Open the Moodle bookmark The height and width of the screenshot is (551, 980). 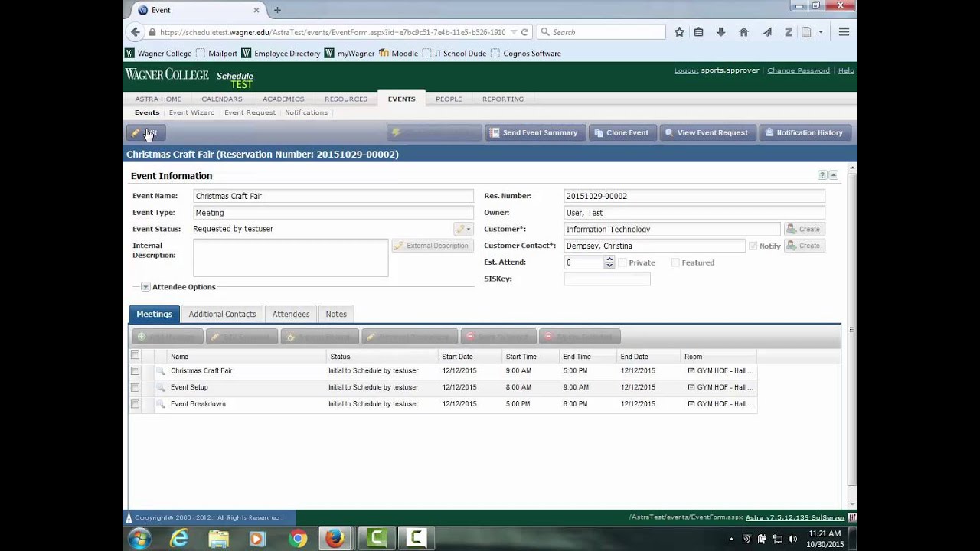point(398,54)
